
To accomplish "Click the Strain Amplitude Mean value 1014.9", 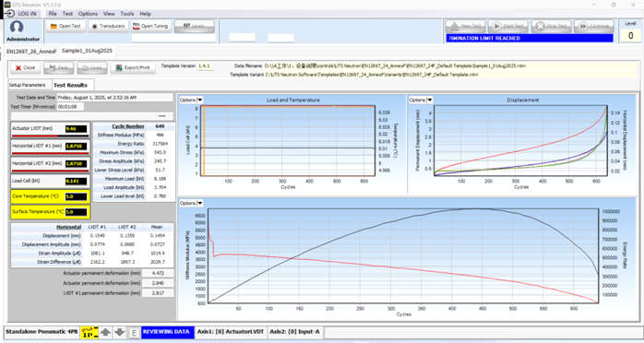I will (x=157, y=254).
